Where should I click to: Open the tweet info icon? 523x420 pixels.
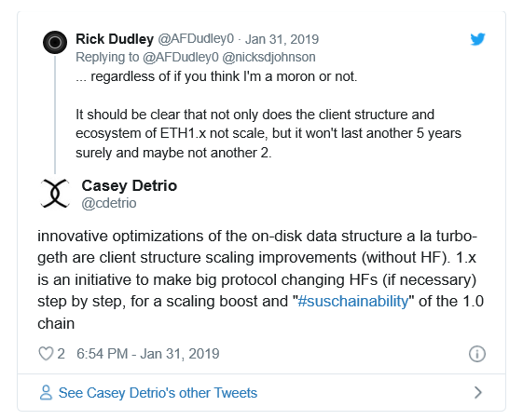[477, 354]
